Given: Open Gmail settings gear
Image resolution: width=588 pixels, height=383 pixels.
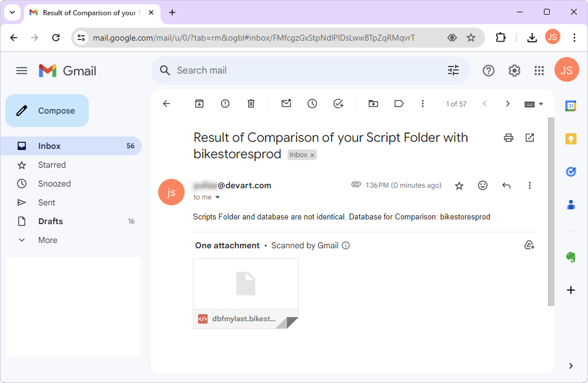Looking at the screenshot, I should (x=514, y=71).
